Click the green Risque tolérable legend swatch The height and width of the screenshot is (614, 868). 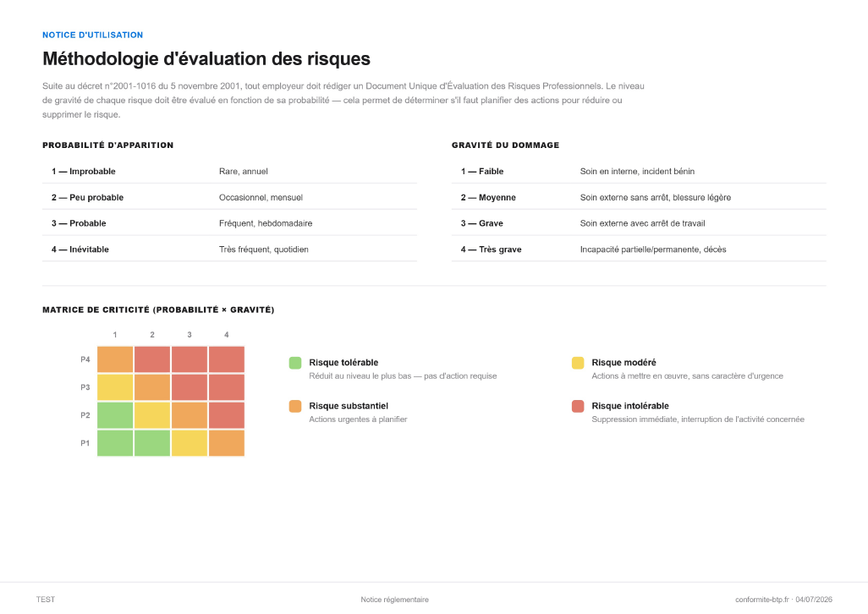tap(295, 363)
